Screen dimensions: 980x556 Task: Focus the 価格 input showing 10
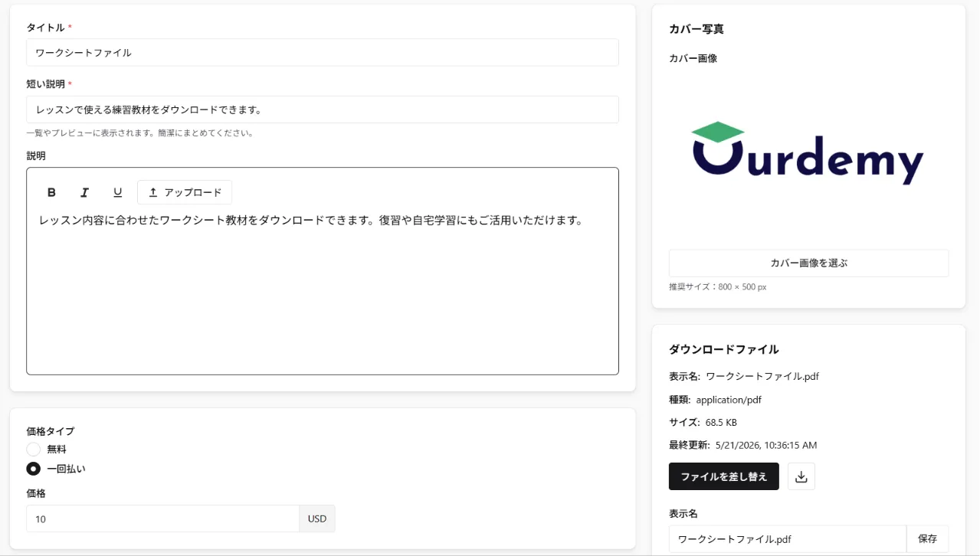[162, 518]
